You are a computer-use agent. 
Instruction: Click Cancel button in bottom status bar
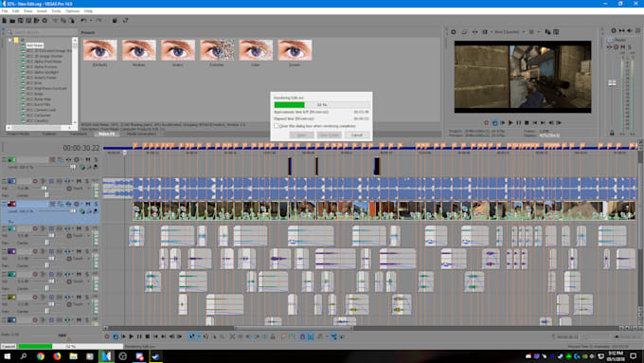coord(9,347)
